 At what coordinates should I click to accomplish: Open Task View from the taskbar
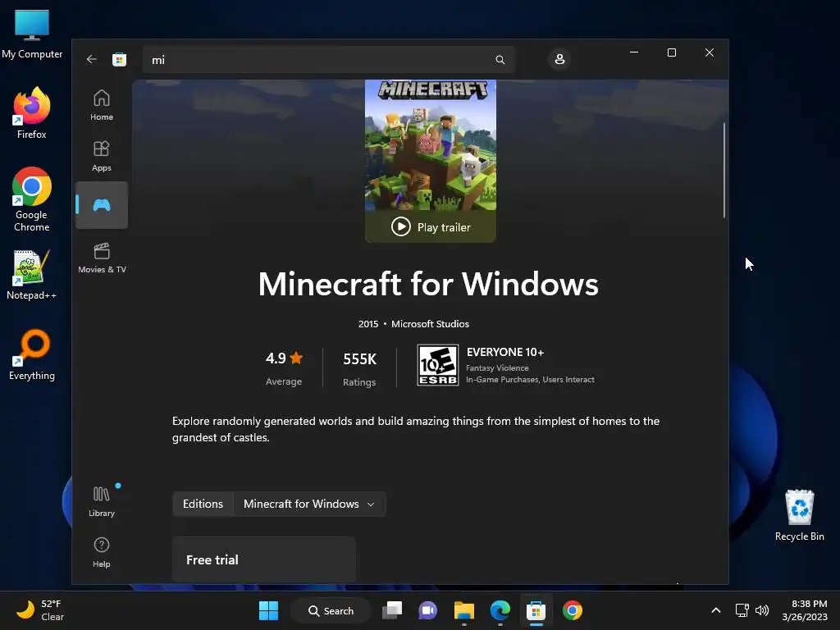point(392,610)
